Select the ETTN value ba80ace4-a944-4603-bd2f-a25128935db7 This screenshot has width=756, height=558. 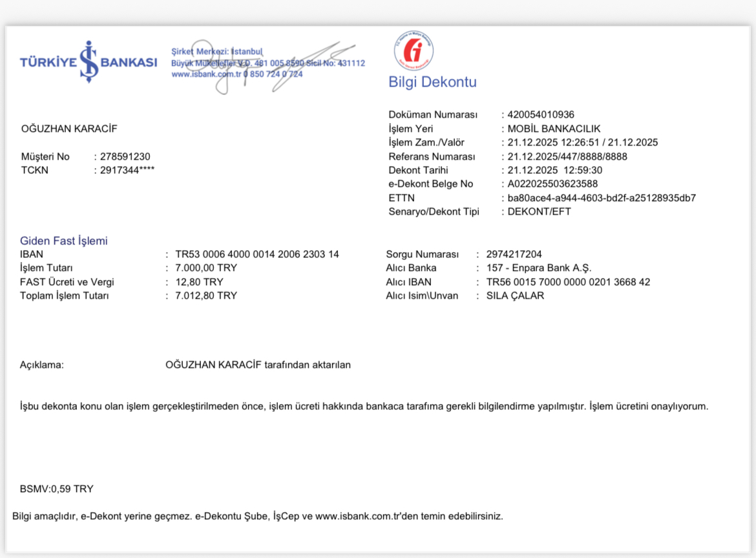[x=601, y=199]
